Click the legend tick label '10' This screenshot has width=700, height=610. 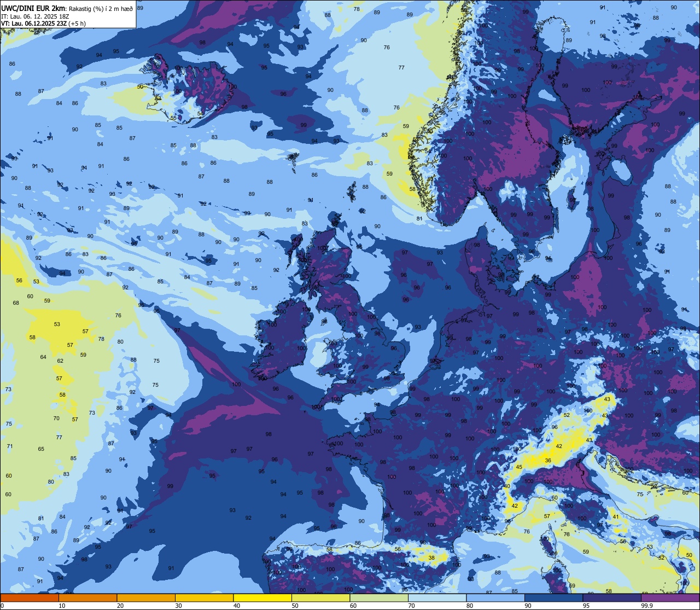coord(62,606)
